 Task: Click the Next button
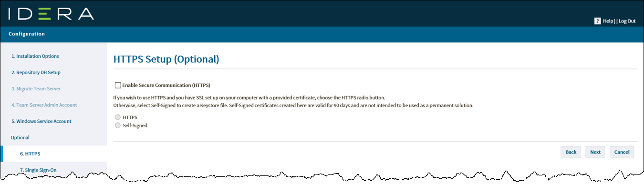(595, 152)
